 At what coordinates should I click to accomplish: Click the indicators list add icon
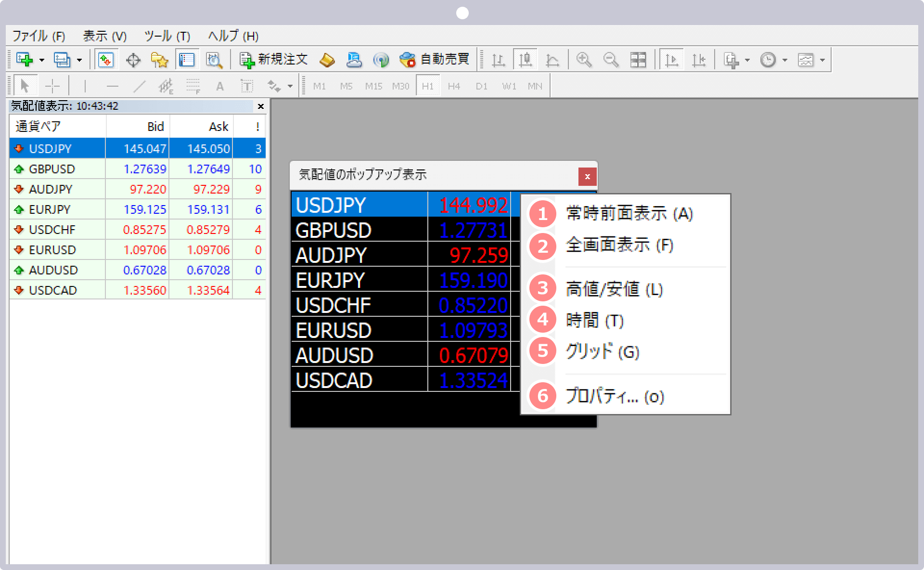click(x=731, y=60)
